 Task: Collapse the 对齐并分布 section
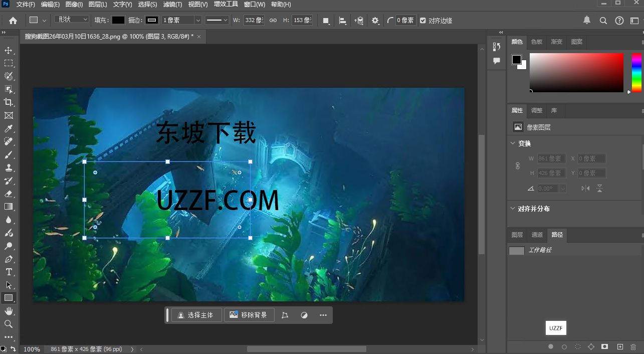point(513,209)
